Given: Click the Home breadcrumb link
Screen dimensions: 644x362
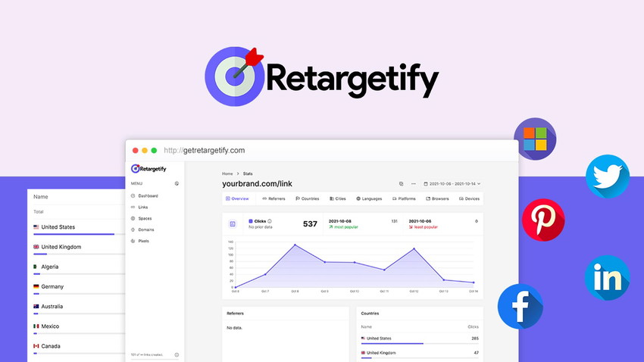Looking at the screenshot, I should point(227,173).
